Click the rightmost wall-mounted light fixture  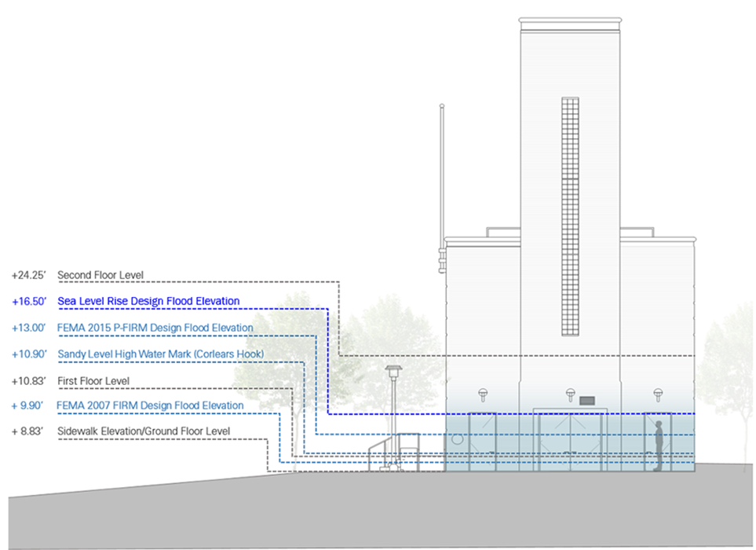[659, 394]
